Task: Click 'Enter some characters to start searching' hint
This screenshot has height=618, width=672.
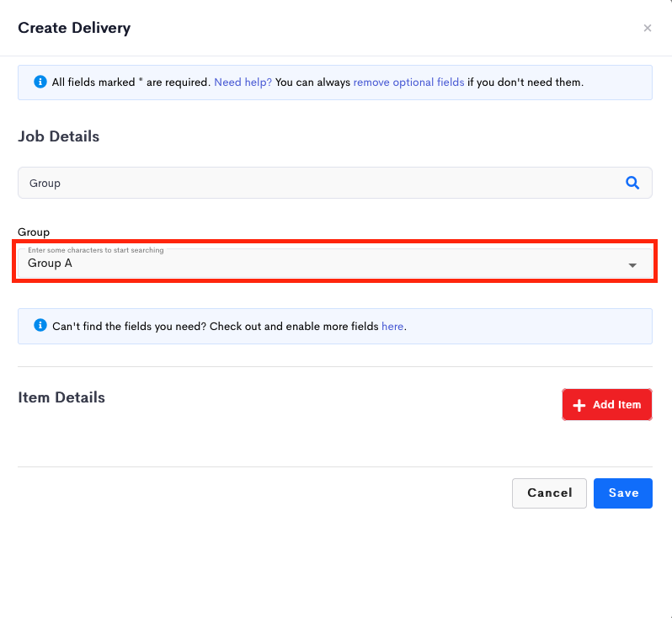Action: pyautogui.click(x=95, y=250)
